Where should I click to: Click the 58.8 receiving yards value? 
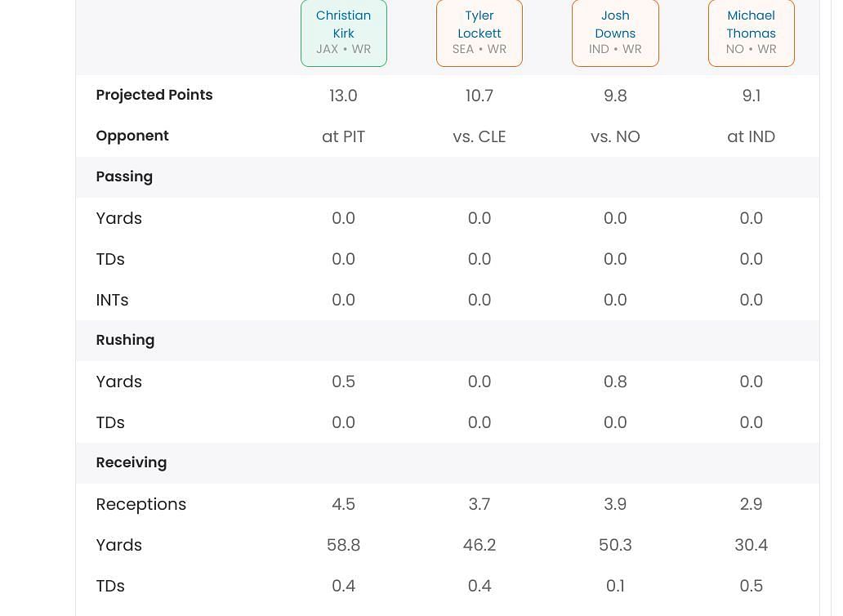pyautogui.click(x=343, y=545)
